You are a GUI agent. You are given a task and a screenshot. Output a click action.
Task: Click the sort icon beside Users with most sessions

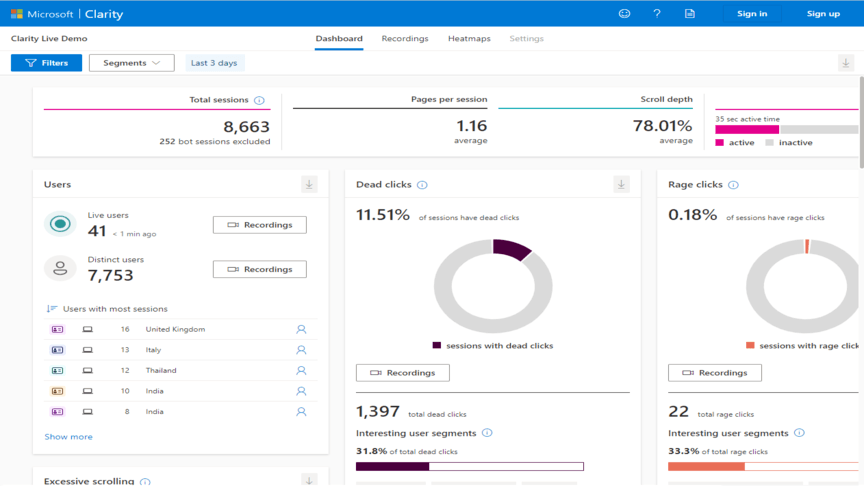point(52,309)
